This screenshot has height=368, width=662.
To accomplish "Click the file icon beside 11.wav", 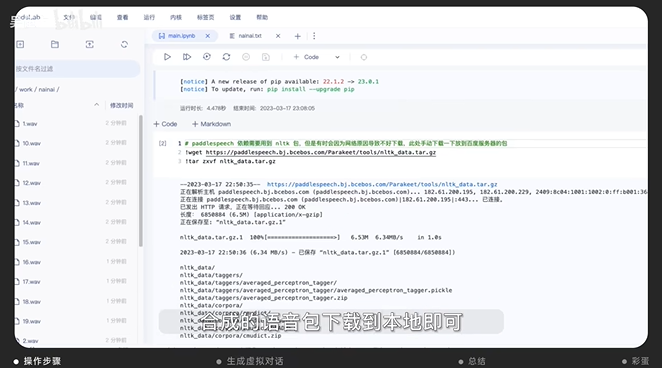I will coord(17,163).
